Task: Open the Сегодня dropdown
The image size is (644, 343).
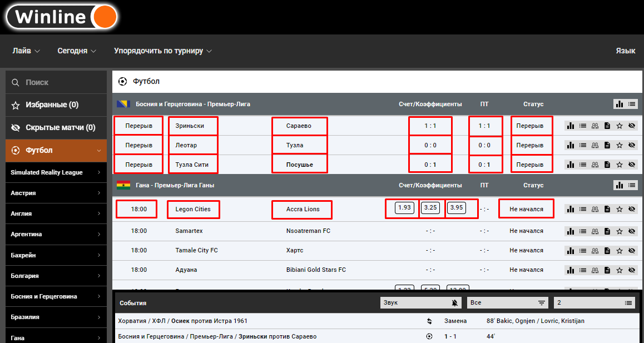Action: point(77,51)
